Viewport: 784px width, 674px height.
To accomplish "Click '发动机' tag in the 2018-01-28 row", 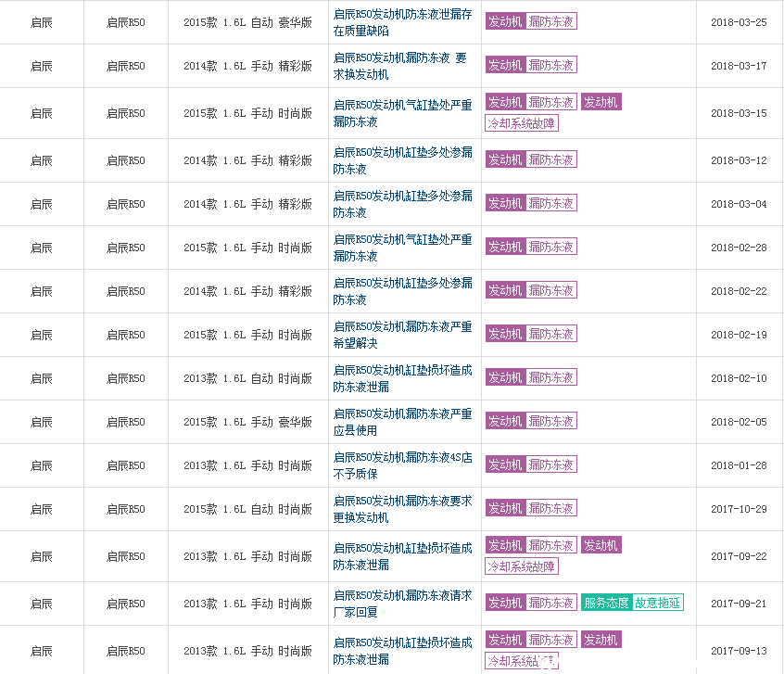I will (x=505, y=464).
